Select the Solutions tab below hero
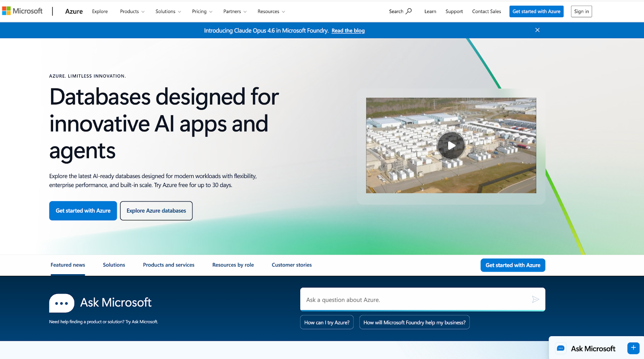 coord(114,265)
